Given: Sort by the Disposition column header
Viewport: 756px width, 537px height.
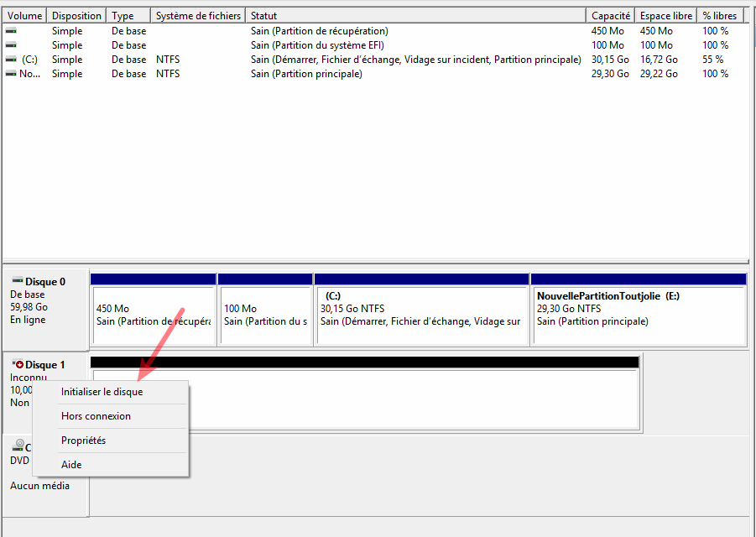Looking at the screenshot, I should tap(76, 15).
